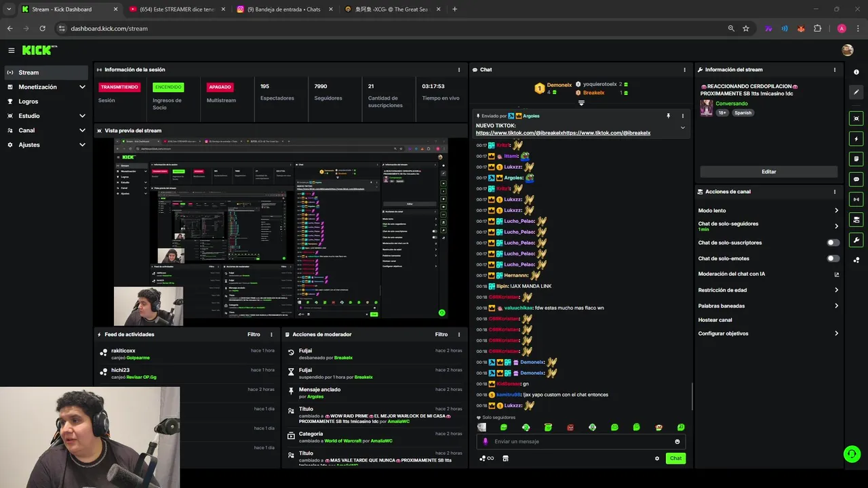Send message with the green Chat button
868x488 pixels.
tap(675, 458)
